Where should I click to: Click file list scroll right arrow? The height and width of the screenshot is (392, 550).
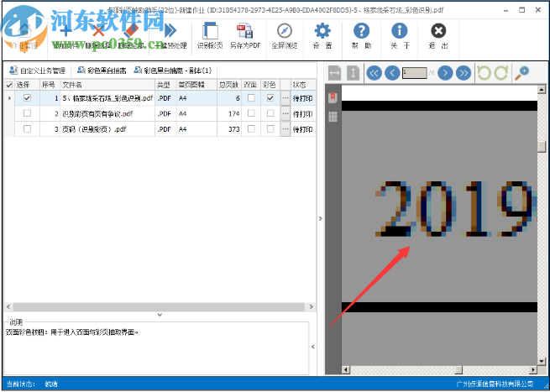coord(312,306)
